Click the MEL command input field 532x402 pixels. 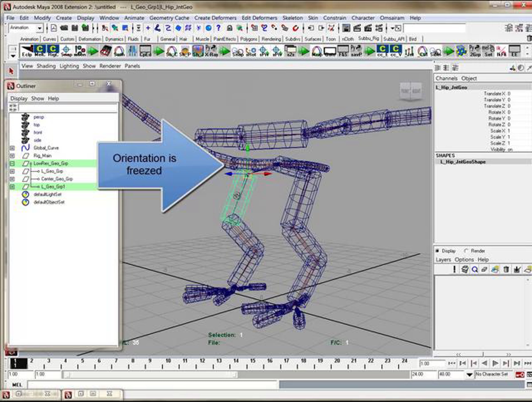coord(153,385)
